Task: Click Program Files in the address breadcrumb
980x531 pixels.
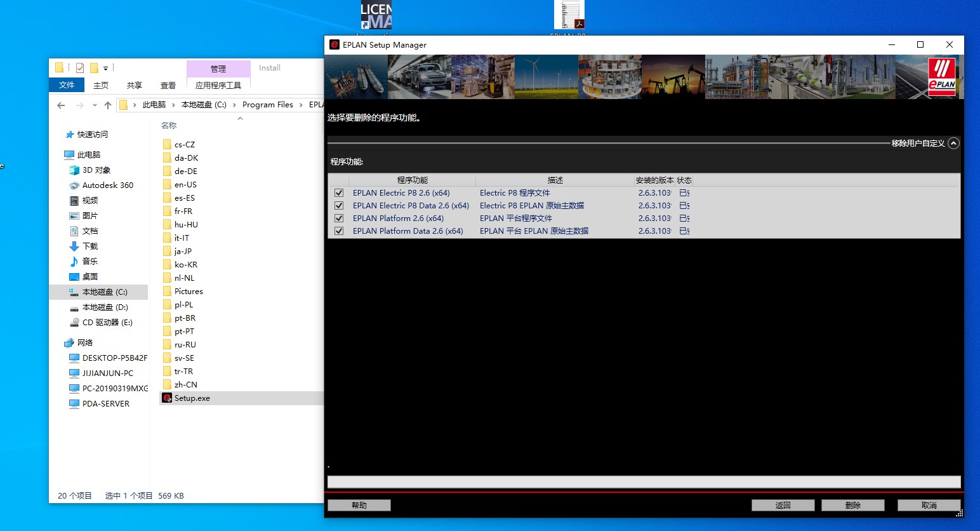Action: [268, 105]
